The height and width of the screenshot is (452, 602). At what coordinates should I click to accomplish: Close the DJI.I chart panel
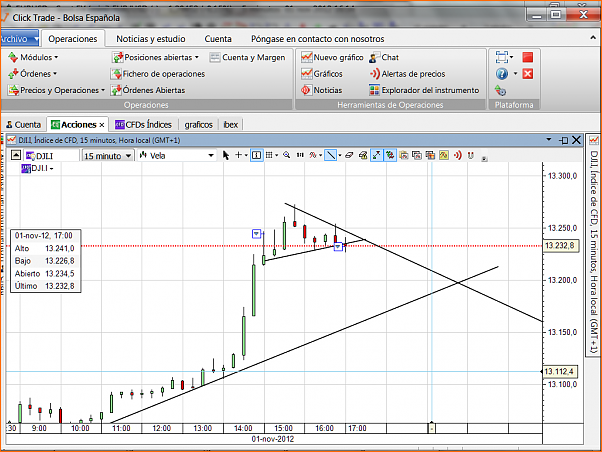click(x=576, y=140)
